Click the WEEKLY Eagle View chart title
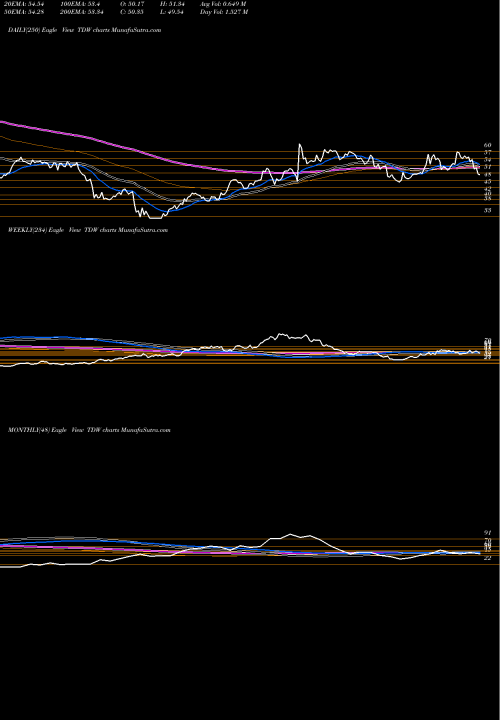 coord(88,230)
